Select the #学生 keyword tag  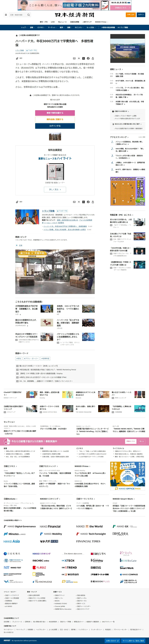(x=19, y=359)
